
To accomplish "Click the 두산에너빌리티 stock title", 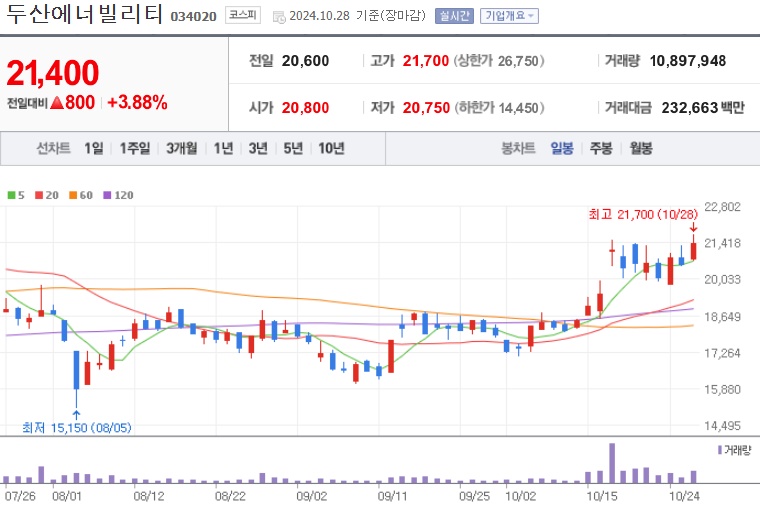I will tap(84, 14).
